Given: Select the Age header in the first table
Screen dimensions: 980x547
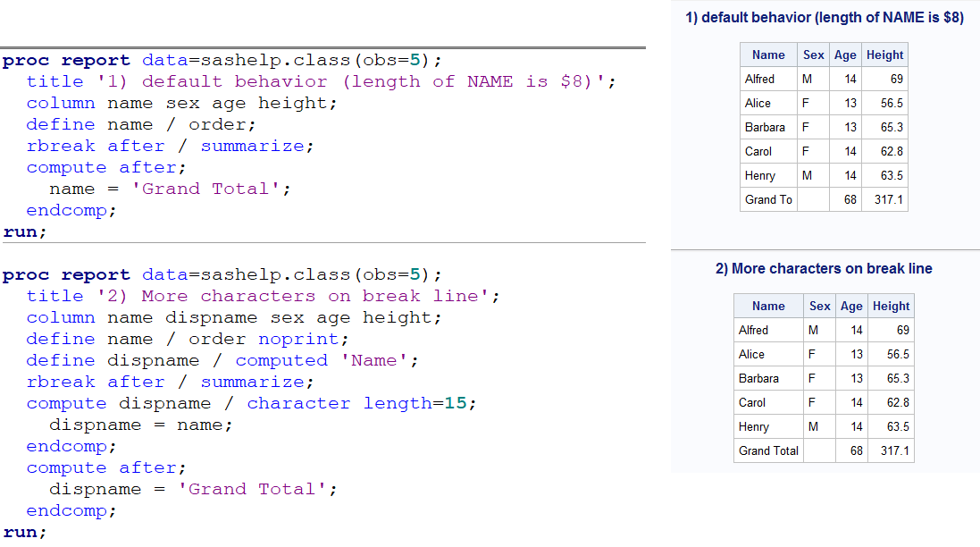Looking at the screenshot, I should pos(844,55).
